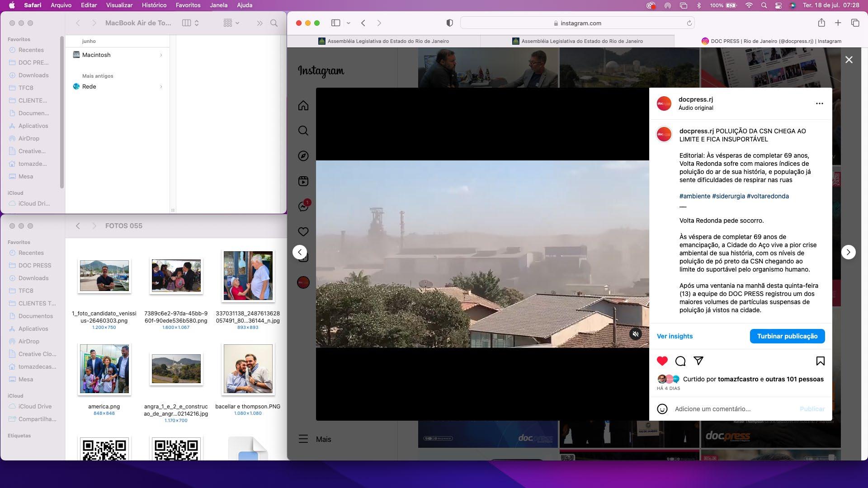Open the Histórico menu in menu bar
Image resolution: width=868 pixels, height=488 pixels.
tap(154, 5)
